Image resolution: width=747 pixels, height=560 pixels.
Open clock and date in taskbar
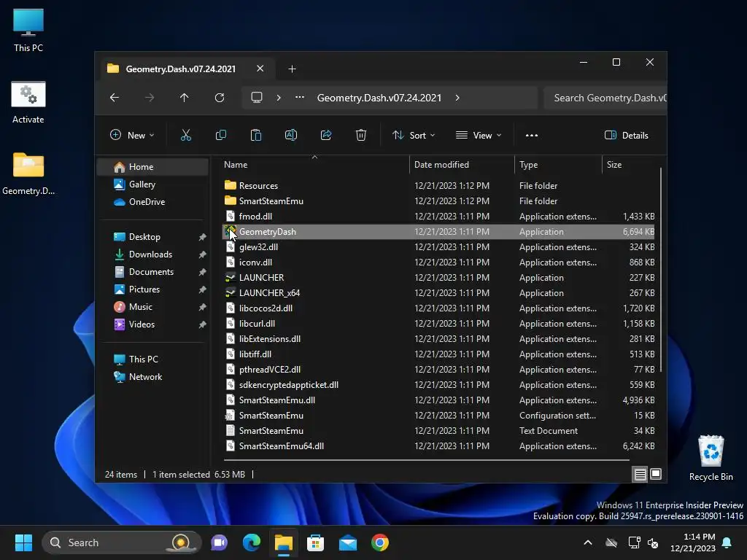coord(693,542)
